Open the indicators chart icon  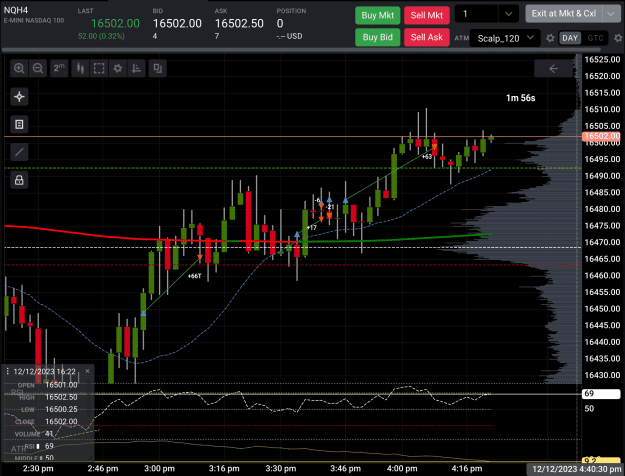(x=136, y=69)
